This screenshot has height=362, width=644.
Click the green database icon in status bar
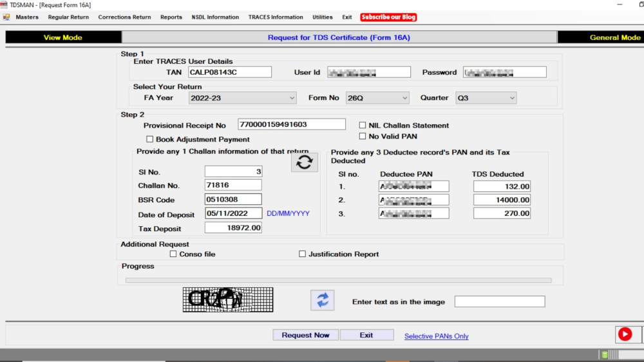(604, 355)
